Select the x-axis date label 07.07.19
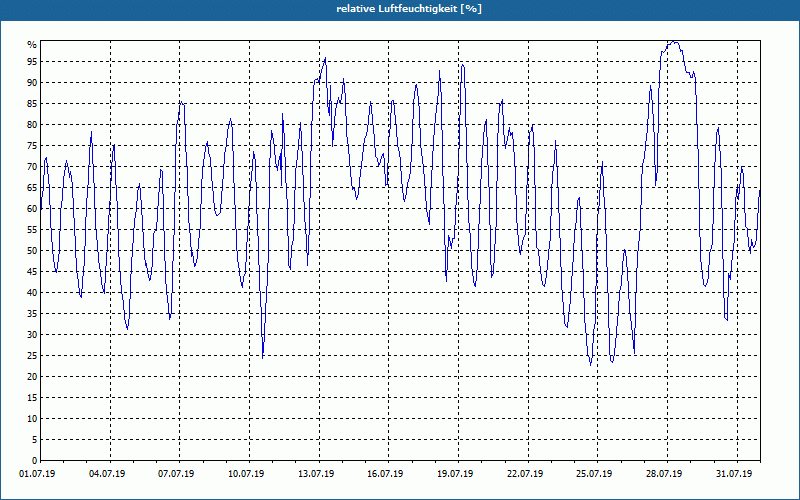 click(x=176, y=474)
